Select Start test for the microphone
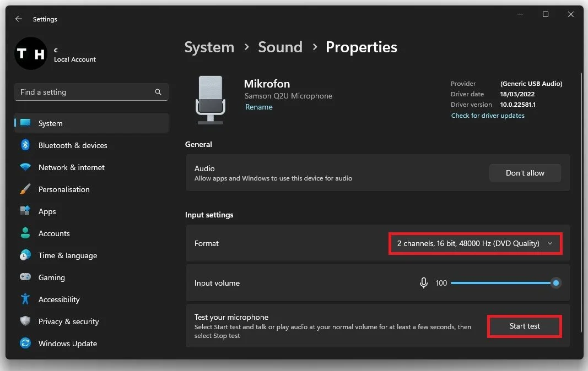The image size is (588, 371). [x=524, y=326]
